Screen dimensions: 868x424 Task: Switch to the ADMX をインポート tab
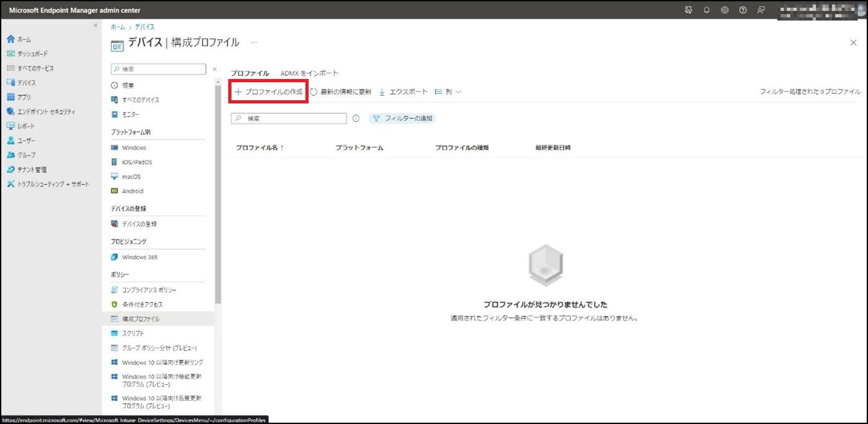click(309, 73)
